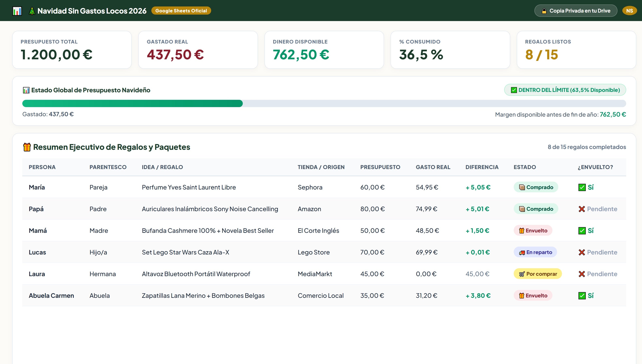
Task: Click the cart icon in Laura's Por comprar badge
Action: 522,274
